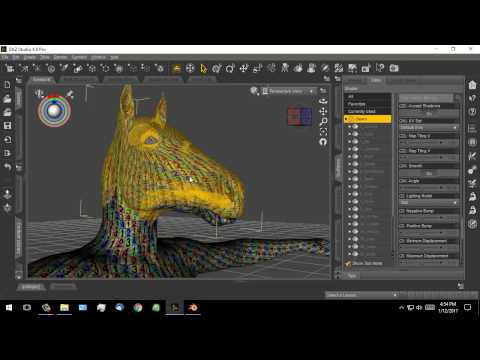Toggle the Smooth On button
The width and height of the screenshot is (480, 360).
(x=429, y=173)
